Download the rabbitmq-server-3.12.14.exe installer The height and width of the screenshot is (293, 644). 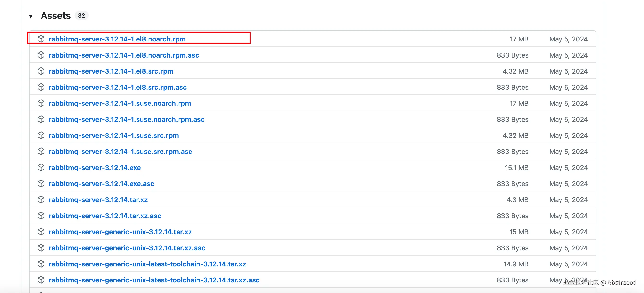[95, 168]
